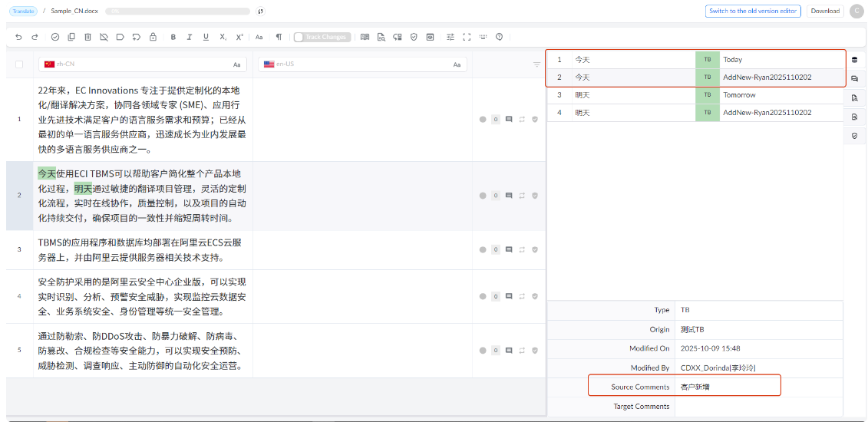The height and width of the screenshot is (422, 868).
Task: Click the Source Comments value 客户新增
Action: (695, 387)
